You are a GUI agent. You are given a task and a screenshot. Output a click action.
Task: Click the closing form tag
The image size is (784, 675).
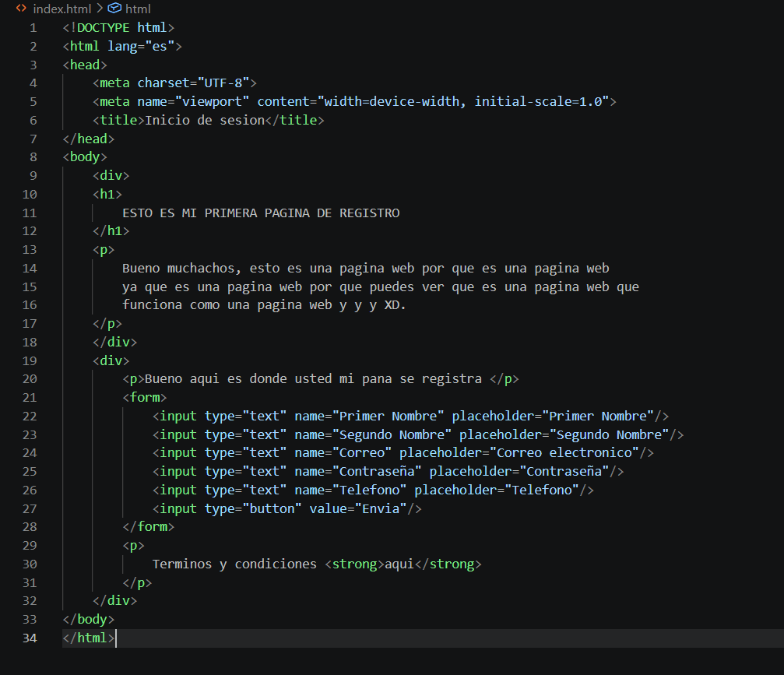pos(149,527)
